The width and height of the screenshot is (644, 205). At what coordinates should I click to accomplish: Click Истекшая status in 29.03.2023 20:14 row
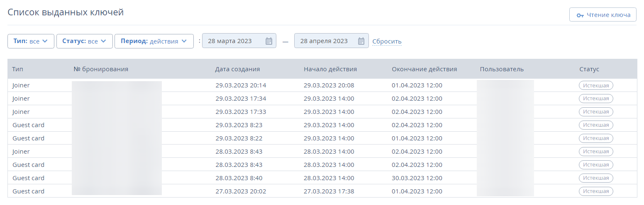596,85
